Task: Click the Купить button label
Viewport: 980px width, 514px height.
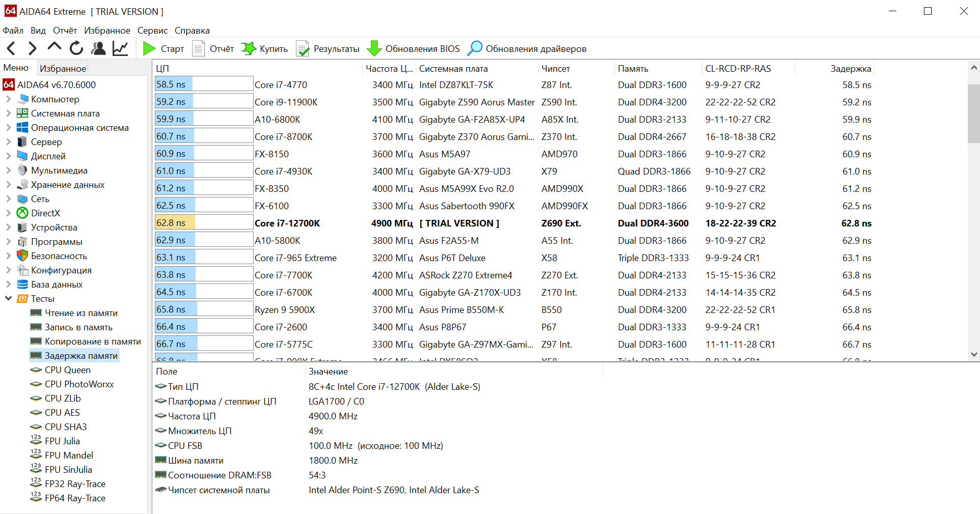Action: (x=274, y=49)
